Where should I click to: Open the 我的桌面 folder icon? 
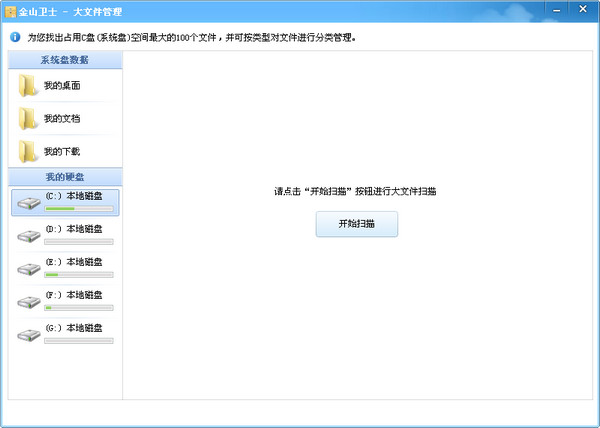point(28,85)
